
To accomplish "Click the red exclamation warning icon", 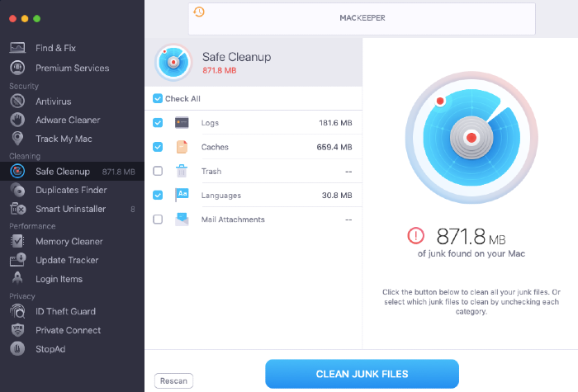I will click(416, 235).
